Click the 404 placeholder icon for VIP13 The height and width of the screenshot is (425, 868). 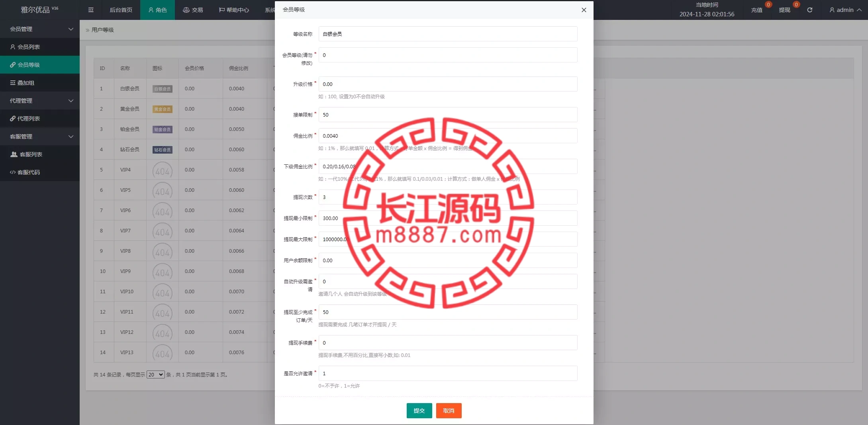click(163, 353)
